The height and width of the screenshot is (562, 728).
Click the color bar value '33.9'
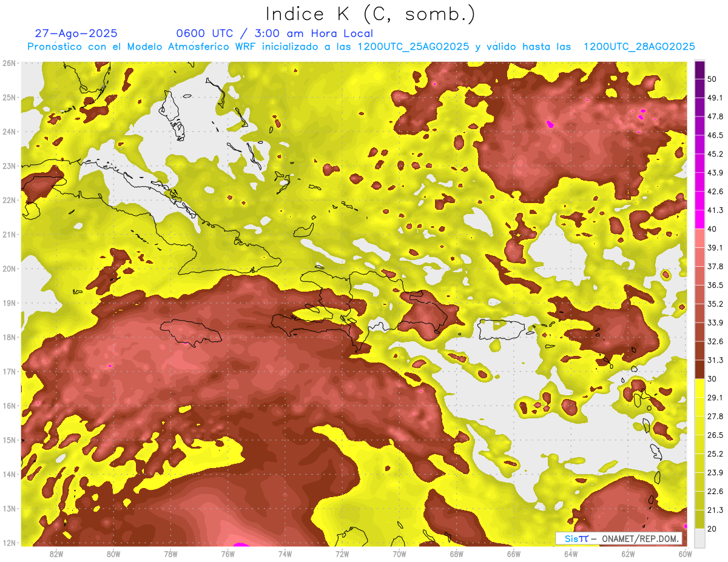715,323
